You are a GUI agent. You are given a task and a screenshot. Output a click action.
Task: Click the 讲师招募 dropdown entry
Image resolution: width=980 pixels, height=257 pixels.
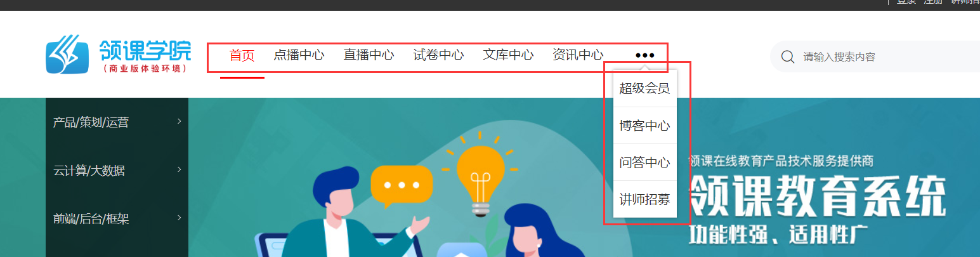point(645,199)
